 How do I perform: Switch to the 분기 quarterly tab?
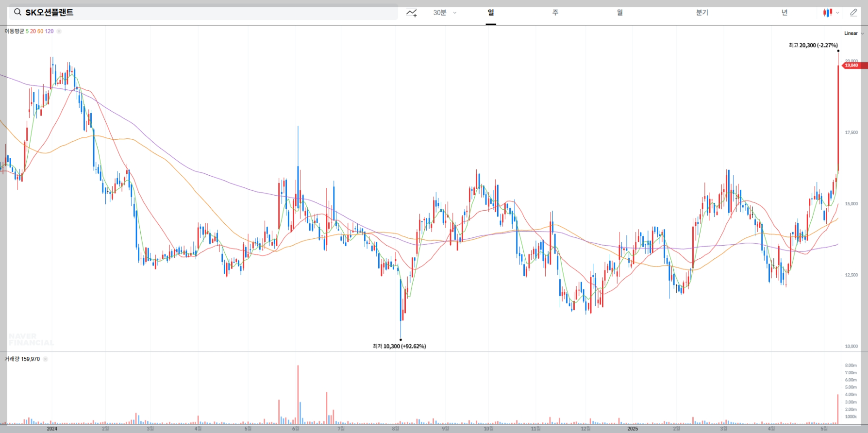pyautogui.click(x=702, y=13)
